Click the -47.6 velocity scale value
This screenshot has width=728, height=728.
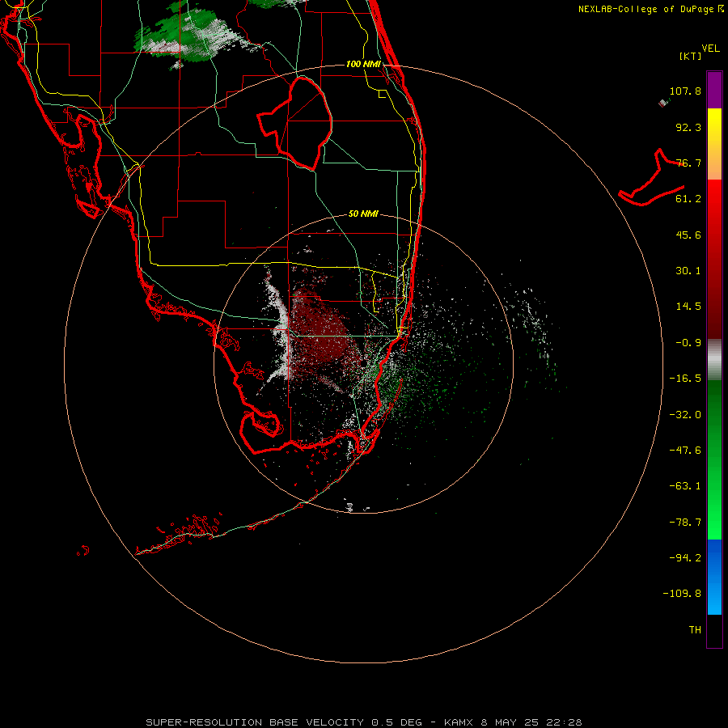(685, 451)
